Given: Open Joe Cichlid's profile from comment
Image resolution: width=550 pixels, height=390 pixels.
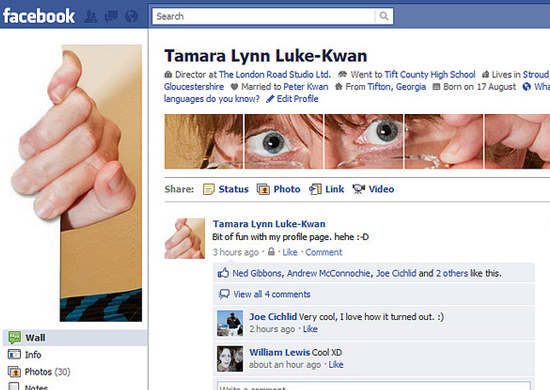Looking at the screenshot, I should click(x=273, y=317).
